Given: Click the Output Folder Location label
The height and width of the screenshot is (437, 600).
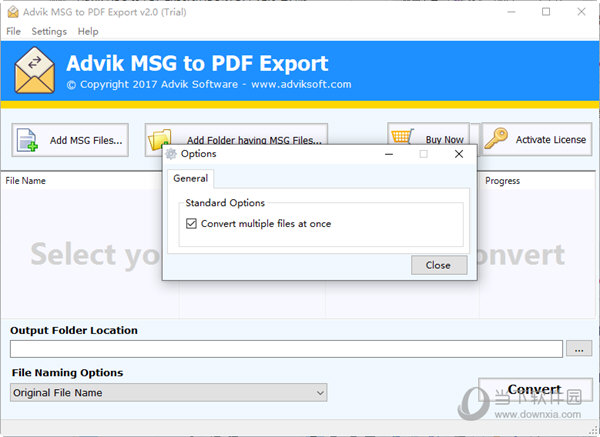Looking at the screenshot, I should [74, 330].
